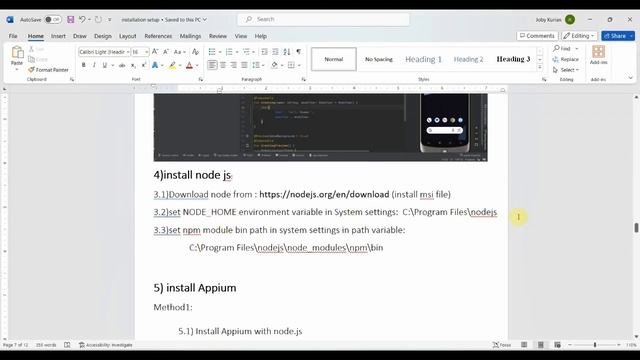Switch to the Insert tab
Screen dimensions: 640x360
click(58, 36)
